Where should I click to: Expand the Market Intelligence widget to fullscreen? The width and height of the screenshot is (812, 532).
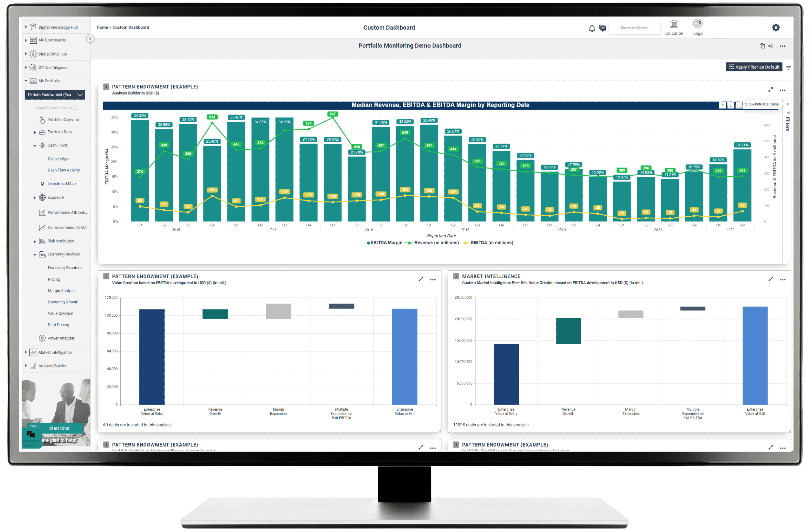coord(770,279)
